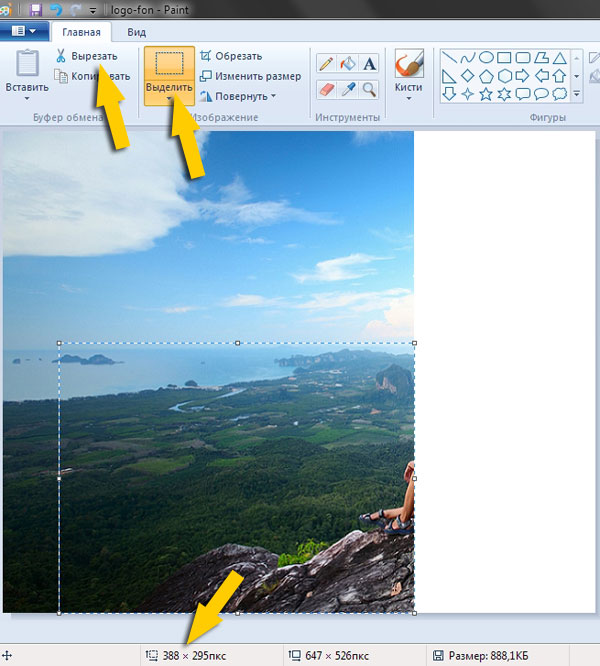Open the Paint file menu button
The image size is (600, 666).
(x=24, y=31)
